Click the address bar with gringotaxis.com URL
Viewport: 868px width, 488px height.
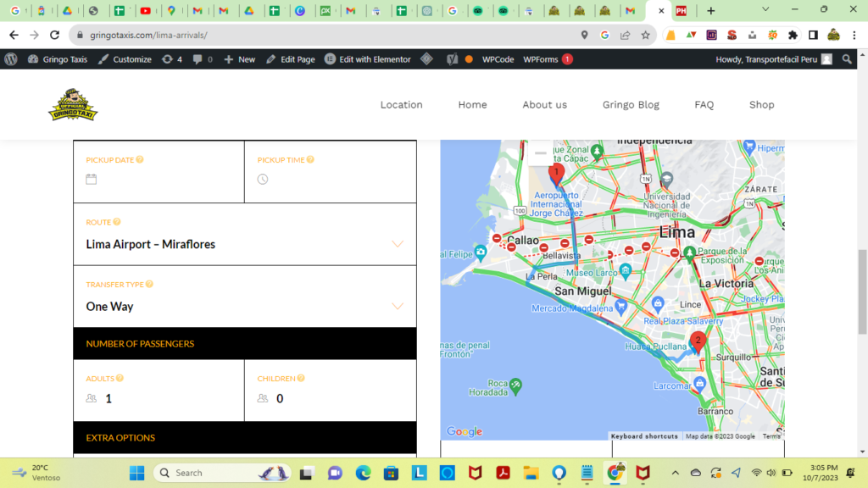pos(326,35)
